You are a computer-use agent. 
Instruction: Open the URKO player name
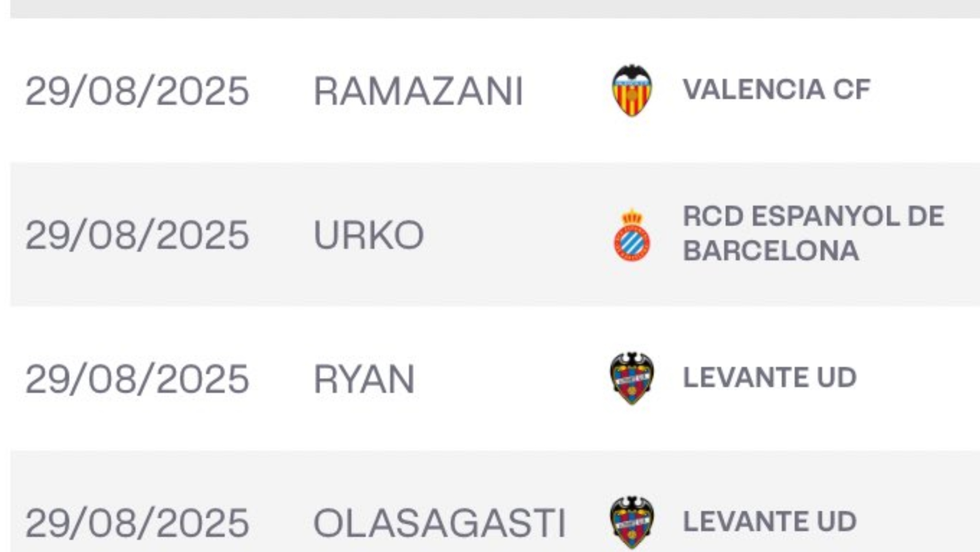pyautogui.click(x=369, y=235)
